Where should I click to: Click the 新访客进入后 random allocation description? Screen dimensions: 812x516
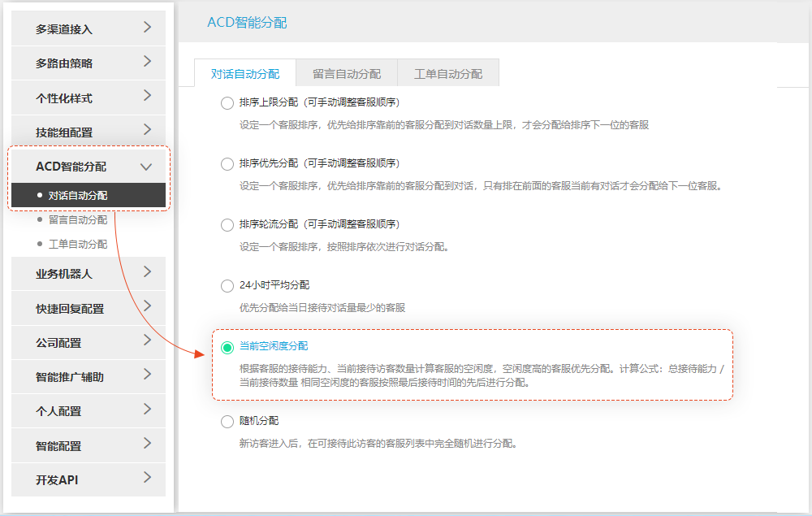click(378, 444)
